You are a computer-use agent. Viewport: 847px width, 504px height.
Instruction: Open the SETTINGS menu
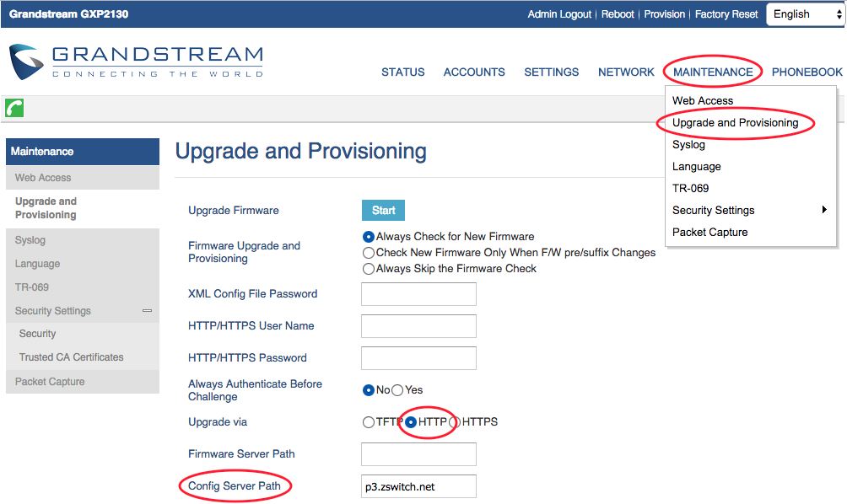[552, 72]
